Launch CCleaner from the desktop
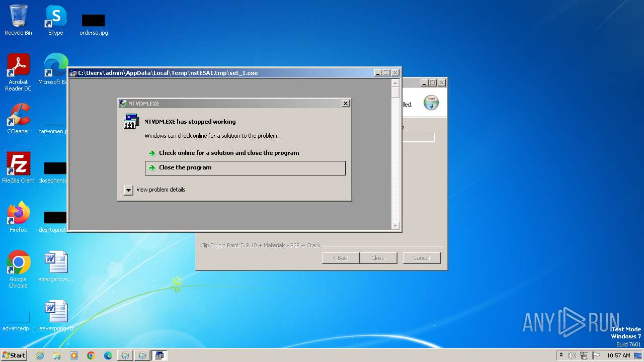The width and height of the screenshot is (644, 362). point(18,119)
